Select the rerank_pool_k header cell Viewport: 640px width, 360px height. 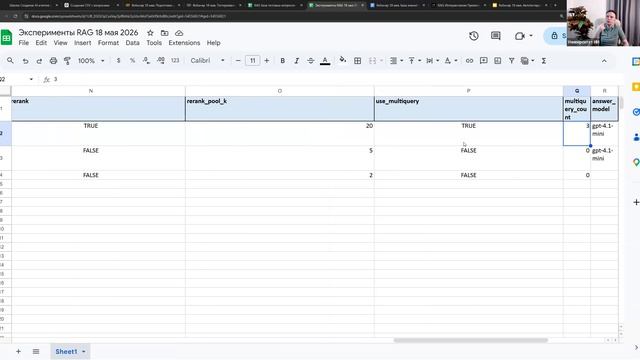[x=280, y=109]
